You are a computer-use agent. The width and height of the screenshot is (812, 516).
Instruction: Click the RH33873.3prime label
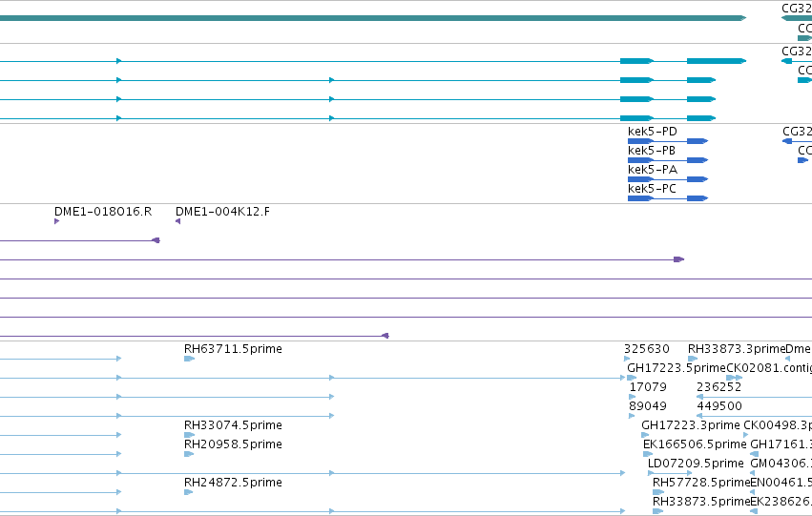737,349
